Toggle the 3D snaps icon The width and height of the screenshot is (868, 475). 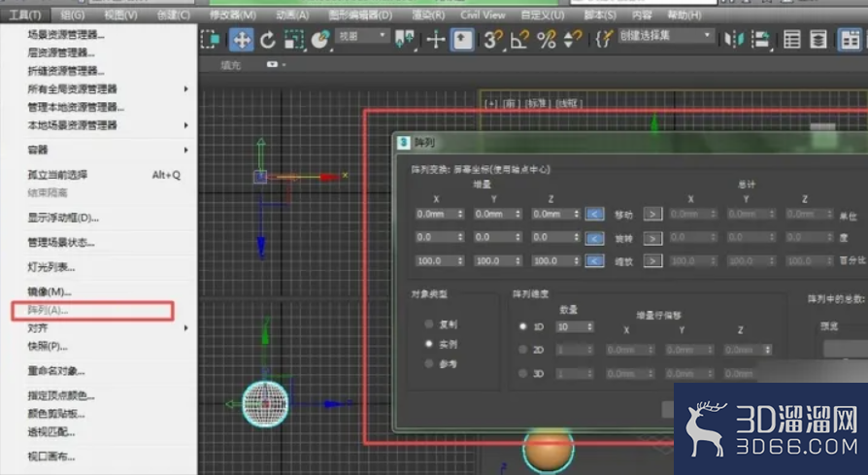pos(492,39)
